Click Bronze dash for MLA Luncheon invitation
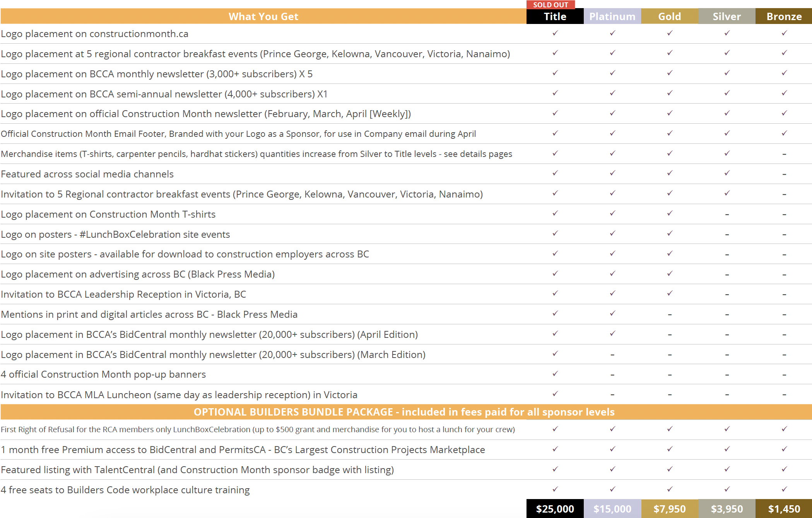 coord(784,395)
